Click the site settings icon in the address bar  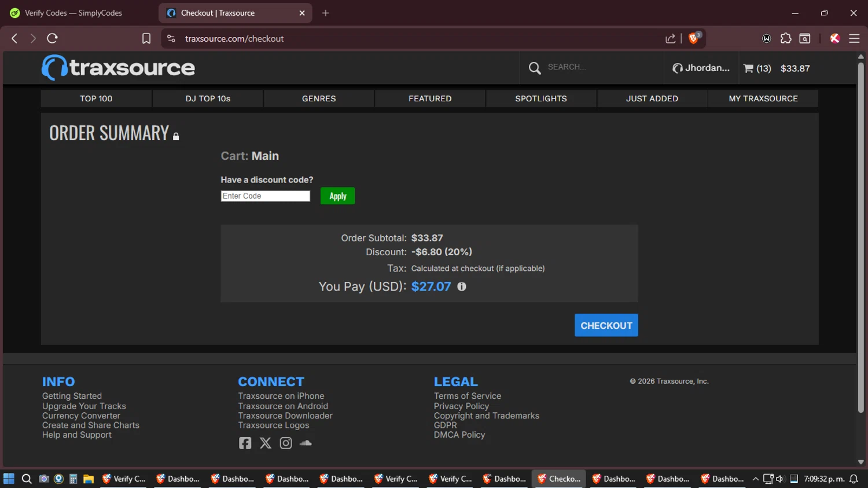pos(171,38)
